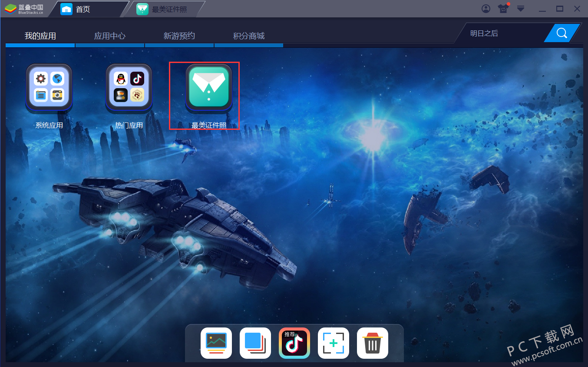Click the BlueStacks 蓝叠中国 logo
This screenshot has height=367, width=588.
[24, 9]
